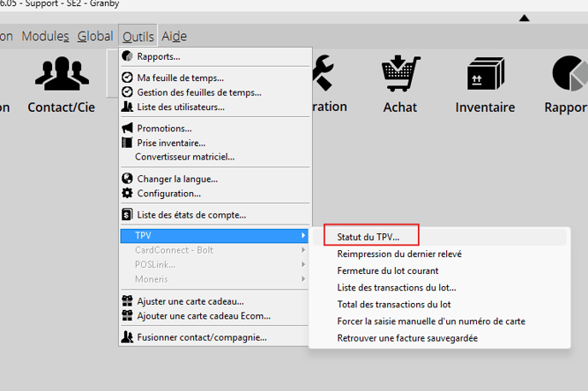Open Rapports... from the Outils menu

158,56
